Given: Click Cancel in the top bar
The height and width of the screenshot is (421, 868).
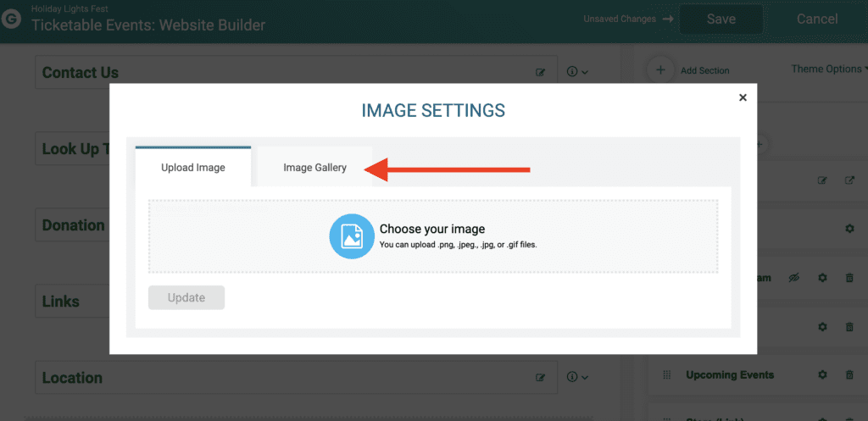Looking at the screenshot, I should (817, 19).
